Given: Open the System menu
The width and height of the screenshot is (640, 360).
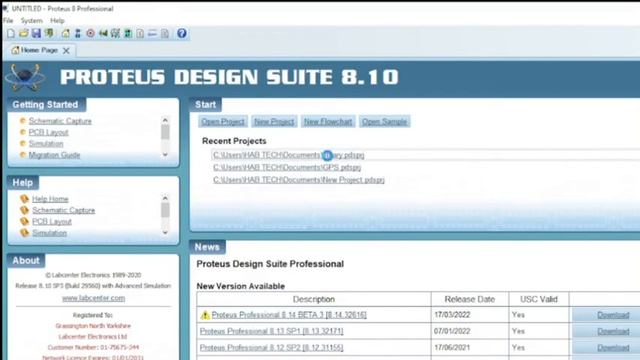Looking at the screenshot, I should [32, 20].
